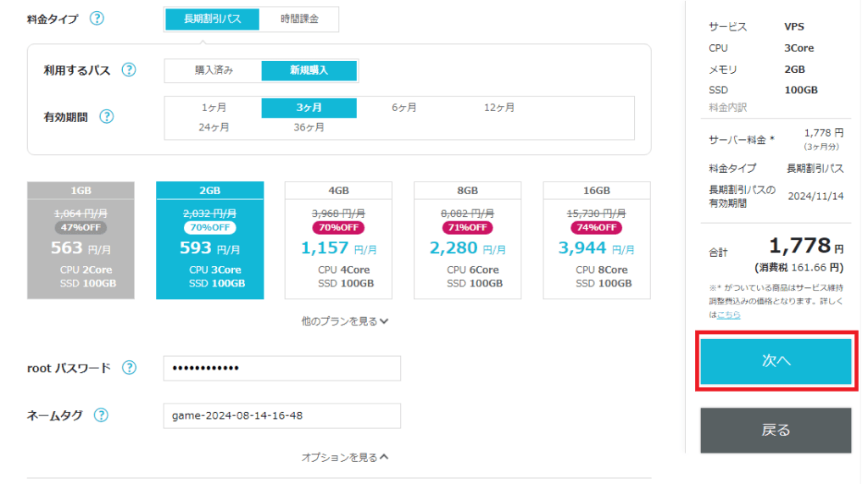Select the 時間課金 pricing type
This screenshot has height=484, width=868.
click(299, 19)
